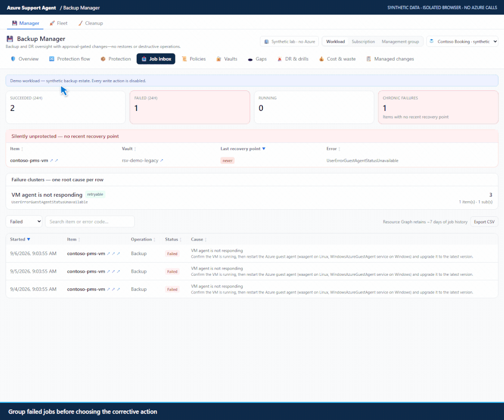504x420 pixels.
Task: Select the Manager tab
Action: 25,23
